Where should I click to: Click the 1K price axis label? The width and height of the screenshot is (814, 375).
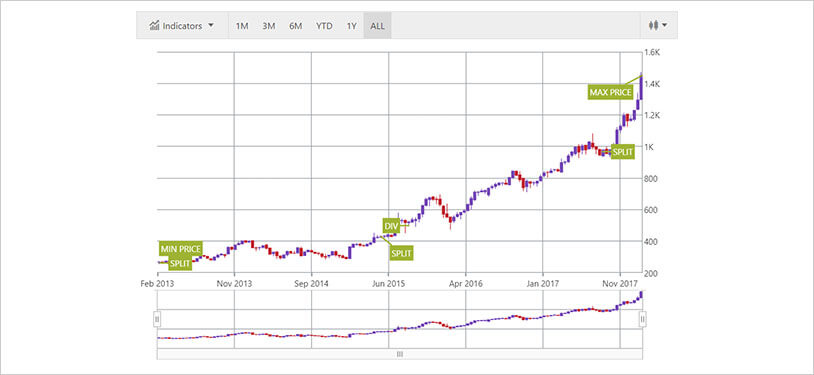coord(650,147)
